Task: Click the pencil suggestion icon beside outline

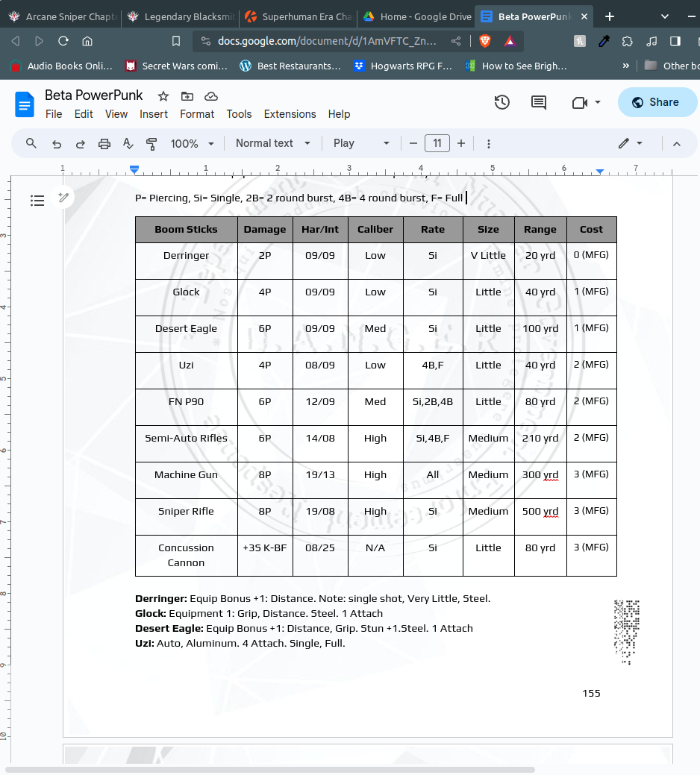Action: pyautogui.click(x=63, y=198)
